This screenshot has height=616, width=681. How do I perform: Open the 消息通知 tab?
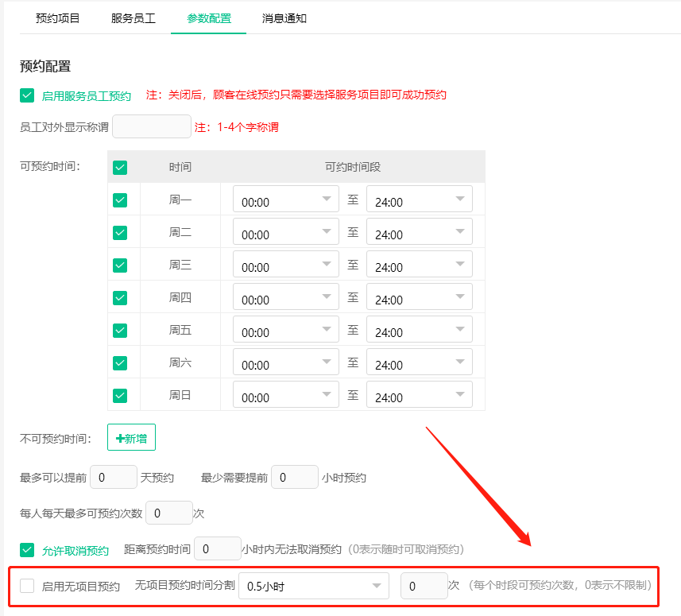coord(284,17)
